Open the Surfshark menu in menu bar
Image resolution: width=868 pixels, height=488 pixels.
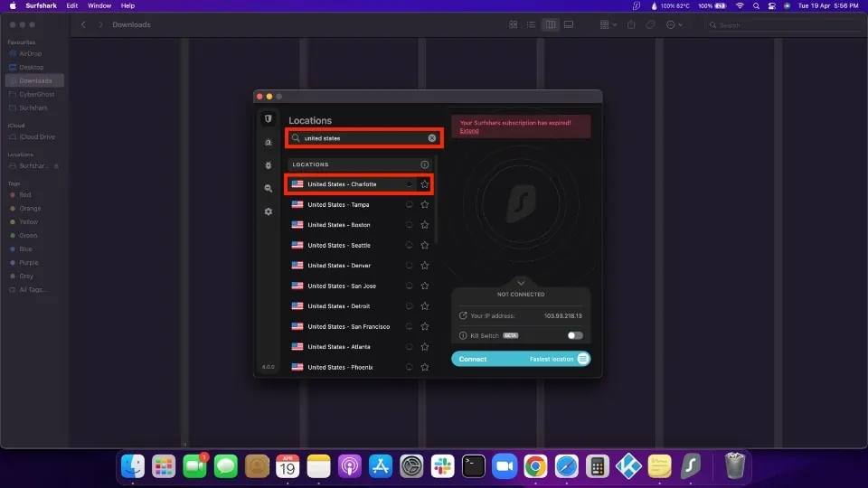click(41, 5)
